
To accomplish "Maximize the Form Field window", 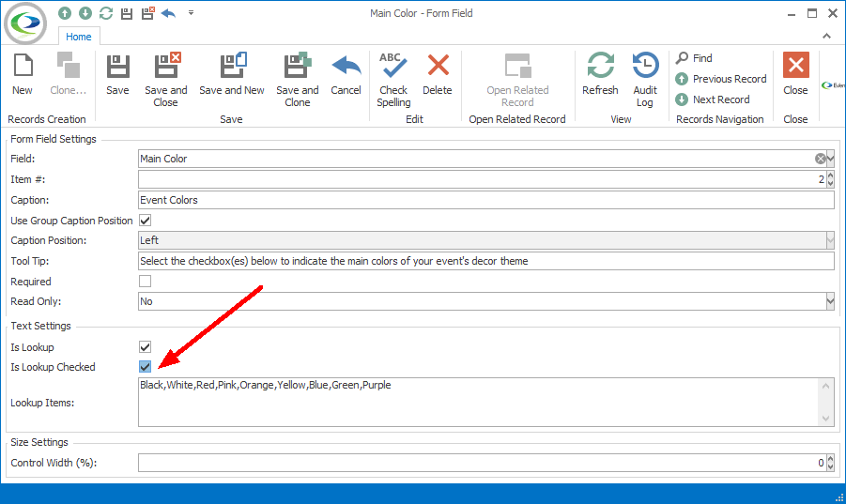I will [x=812, y=13].
